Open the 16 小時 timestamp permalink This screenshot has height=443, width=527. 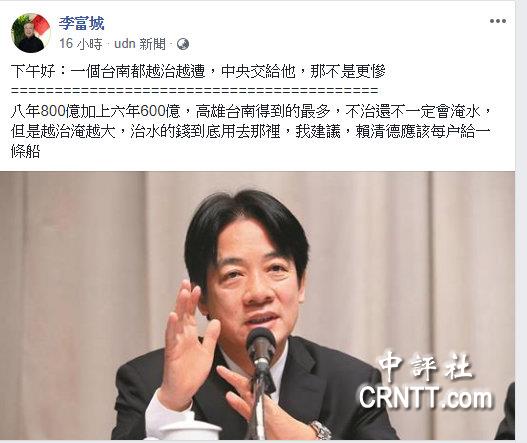coord(81,44)
